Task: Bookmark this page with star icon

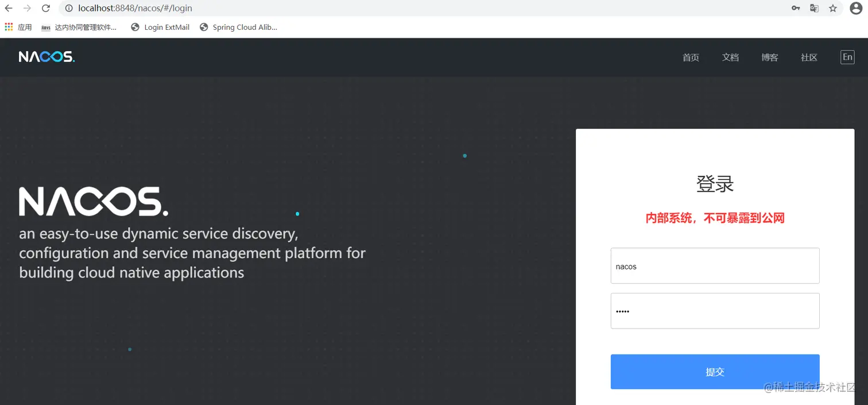Action: (833, 8)
